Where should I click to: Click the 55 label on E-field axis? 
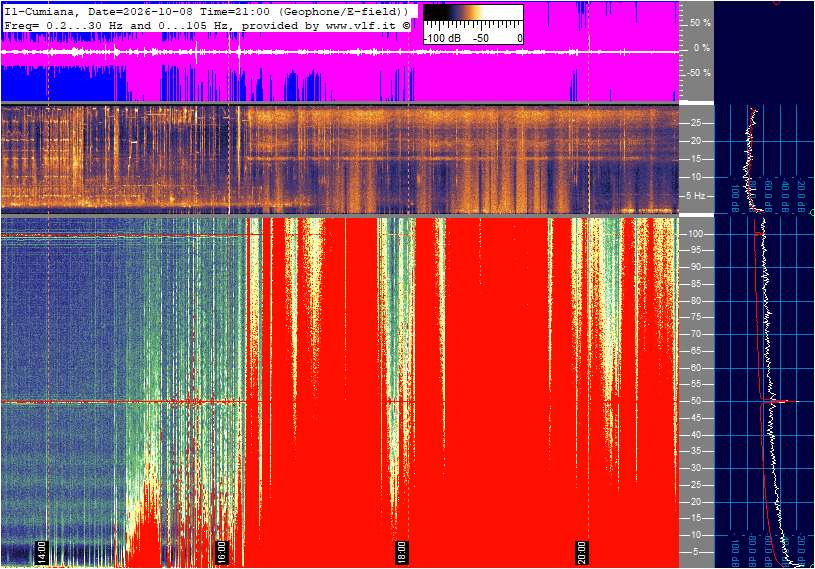coord(695,385)
